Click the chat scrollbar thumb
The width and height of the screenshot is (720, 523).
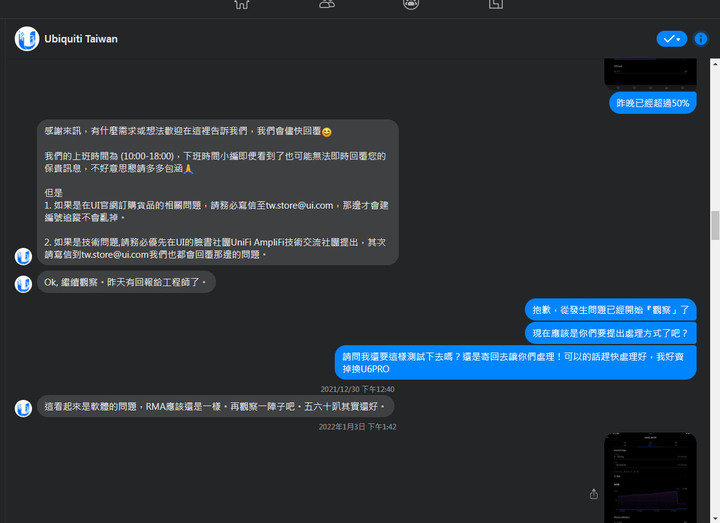(x=715, y=225)
